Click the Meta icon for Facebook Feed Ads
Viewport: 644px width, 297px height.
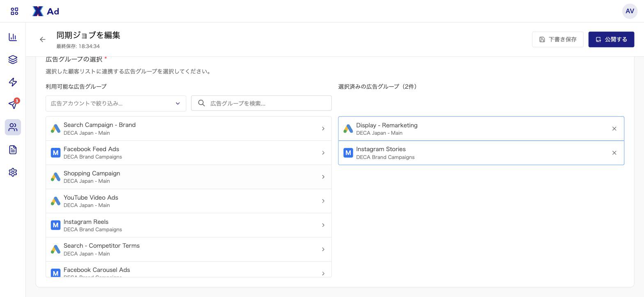tap(55, 153)
